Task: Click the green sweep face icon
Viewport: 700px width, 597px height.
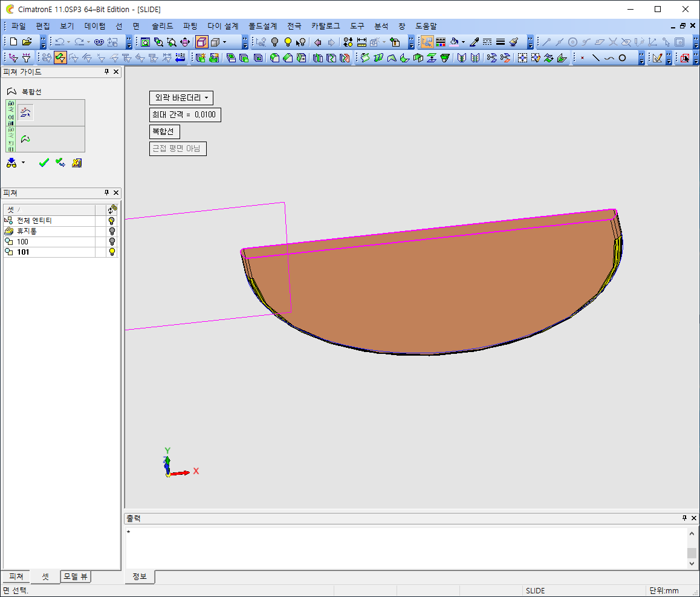Action: (365, 57)
